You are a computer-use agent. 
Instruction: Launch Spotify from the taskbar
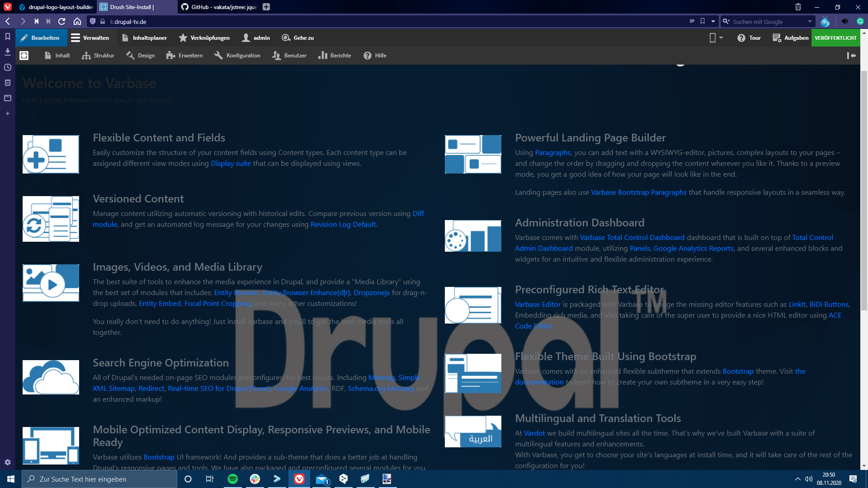pos(233,479)
